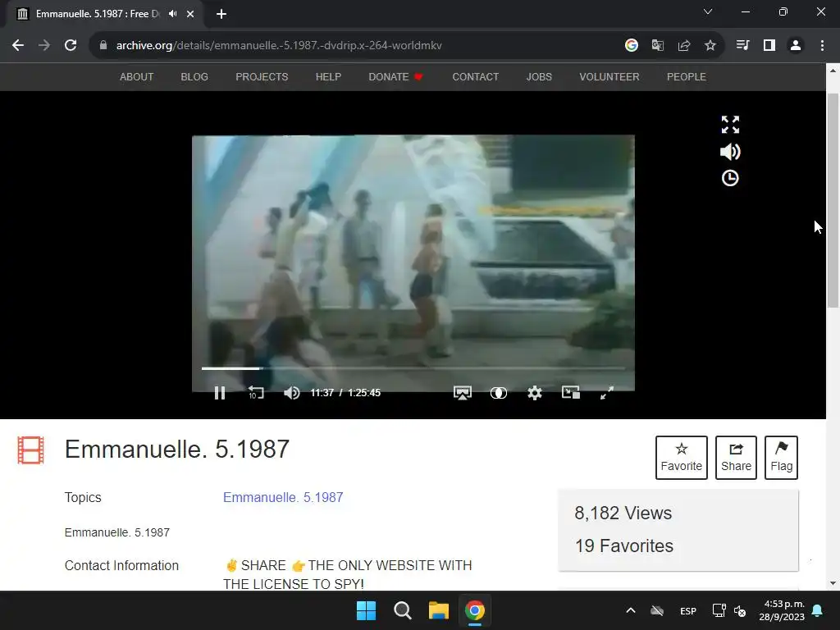Open media control toolbar icon
Image resolution: width=840 pixels, height=630 pixels.
click(743, 46)
